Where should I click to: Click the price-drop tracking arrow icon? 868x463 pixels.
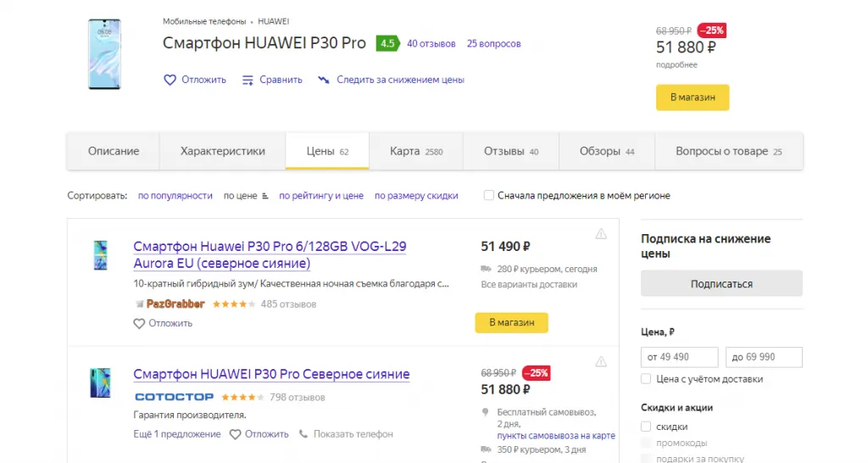click(x=323, y=80)
